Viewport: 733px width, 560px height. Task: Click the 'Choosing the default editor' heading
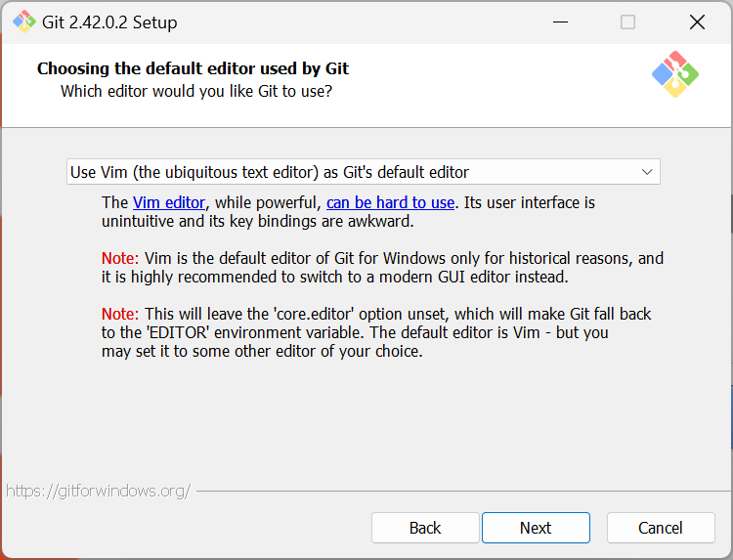click(193, 68)
